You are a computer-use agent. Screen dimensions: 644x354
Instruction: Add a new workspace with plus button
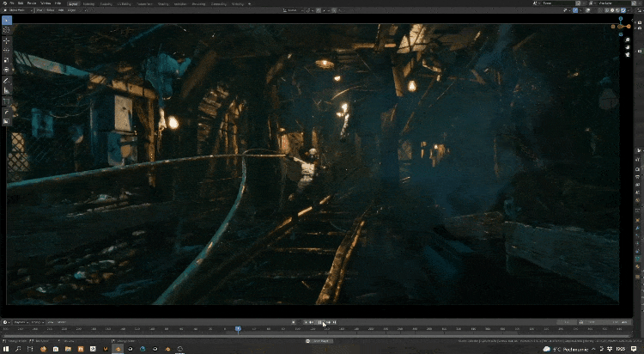[x=249, y=3]
